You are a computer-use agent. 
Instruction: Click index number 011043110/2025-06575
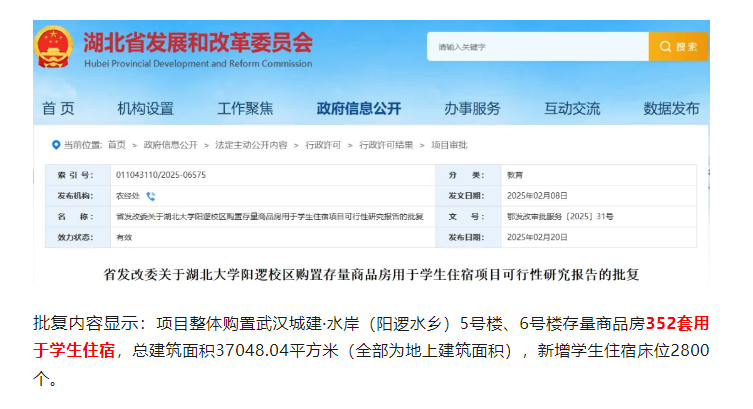click(x=161, y=175)
